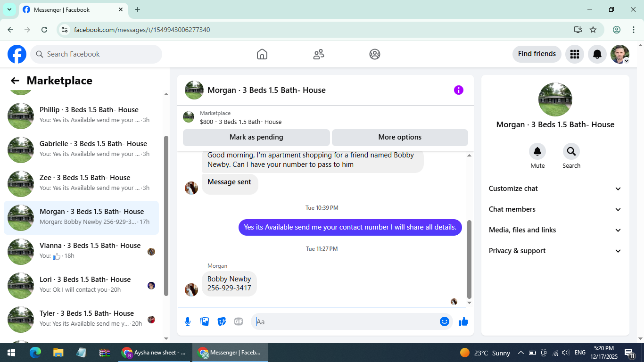
Task: Open the emoji picker in message box
Action: (444, 321)
